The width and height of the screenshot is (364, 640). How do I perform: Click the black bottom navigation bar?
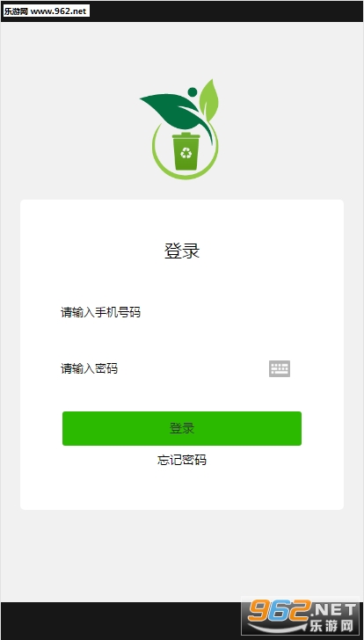click(x=122, y=621)
